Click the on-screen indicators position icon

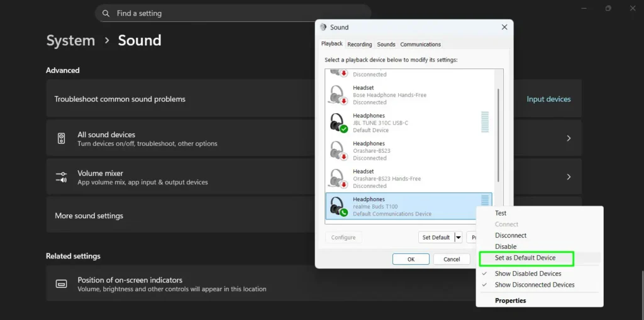(61, 284)
